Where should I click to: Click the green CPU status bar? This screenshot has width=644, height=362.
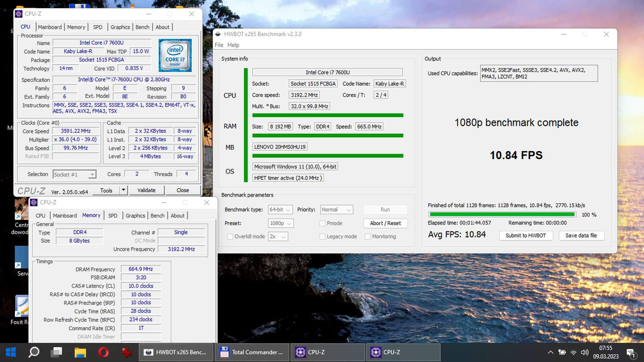(328, 115)
